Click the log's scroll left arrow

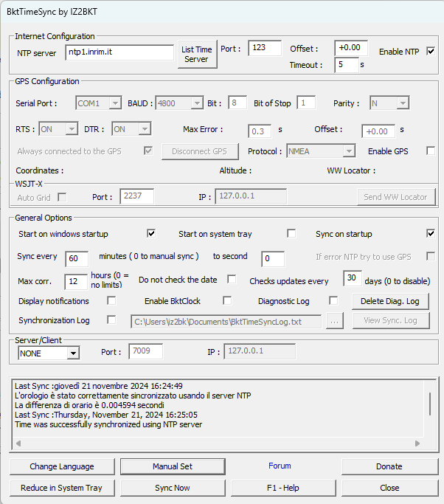tap(18, 443)
